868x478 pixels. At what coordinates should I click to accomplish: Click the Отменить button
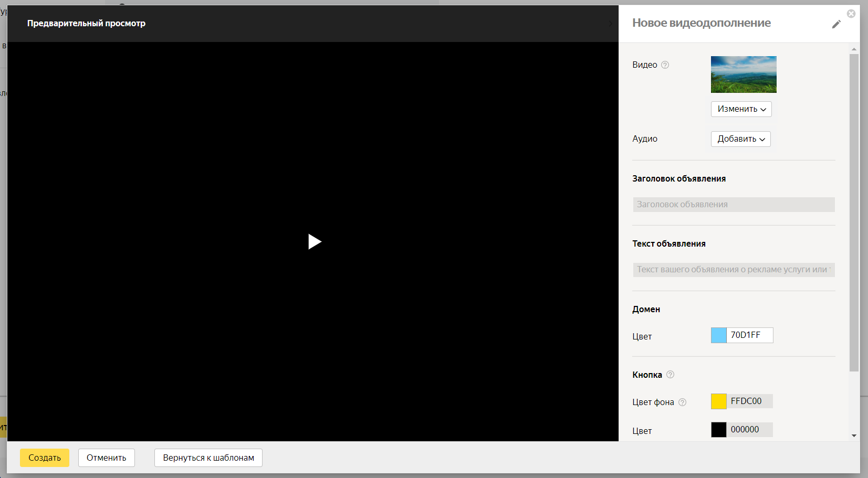tap(106, 458)
